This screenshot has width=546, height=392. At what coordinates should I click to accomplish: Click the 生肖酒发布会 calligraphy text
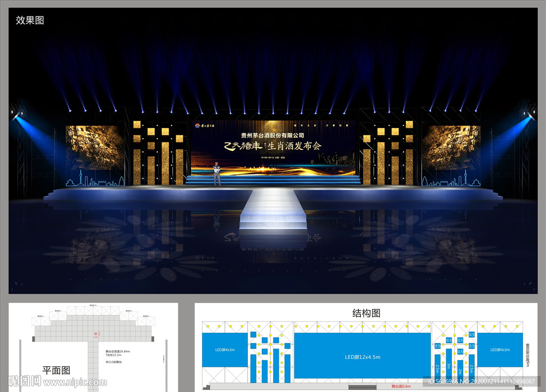(294, 146)
